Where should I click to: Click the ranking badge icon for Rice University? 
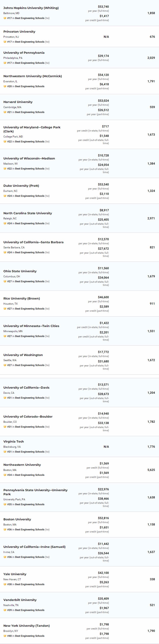[x=5, y=309]
